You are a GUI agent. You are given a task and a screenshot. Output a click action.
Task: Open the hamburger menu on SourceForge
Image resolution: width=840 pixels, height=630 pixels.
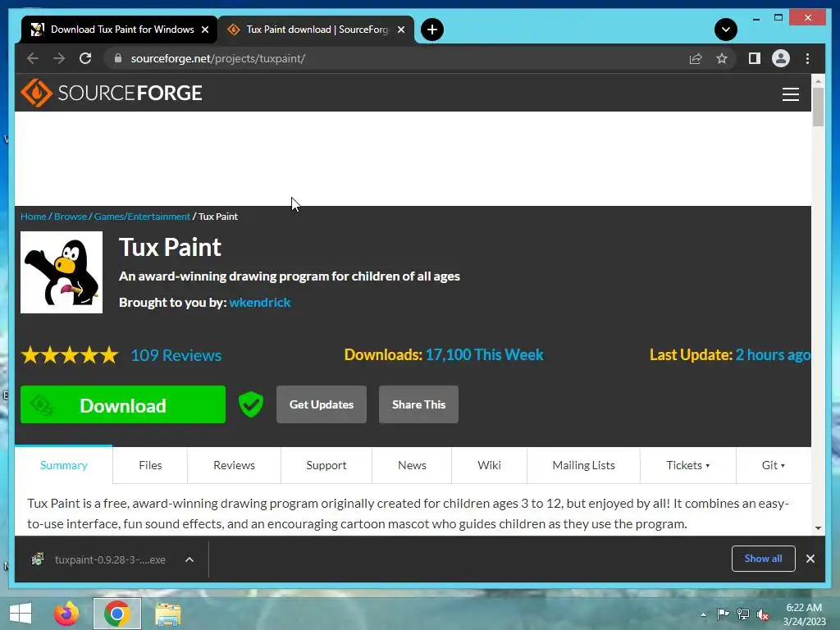(790, 94)
